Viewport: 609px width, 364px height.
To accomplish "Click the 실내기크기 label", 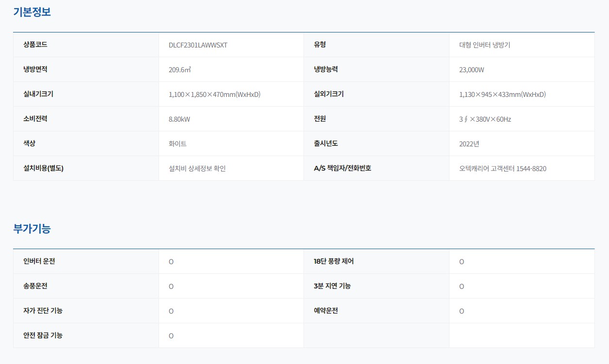I will [38, 94].
